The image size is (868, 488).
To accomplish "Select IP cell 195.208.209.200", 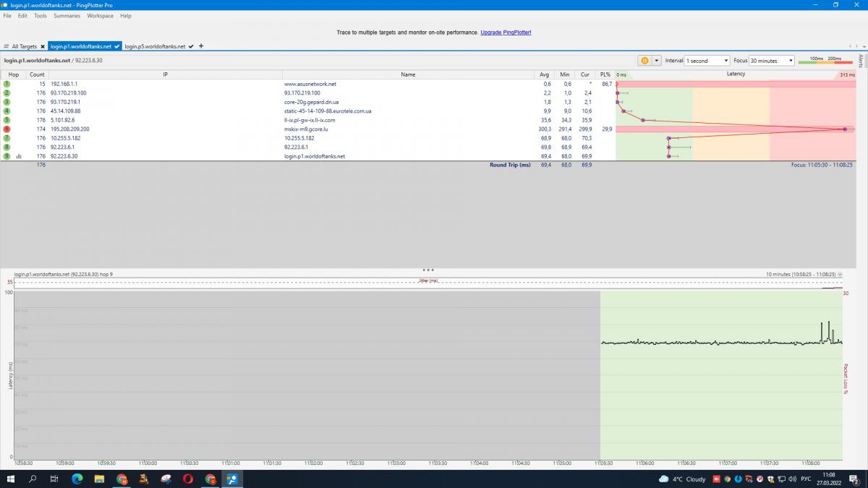I will pyautogui.click(x=70, y=129).
